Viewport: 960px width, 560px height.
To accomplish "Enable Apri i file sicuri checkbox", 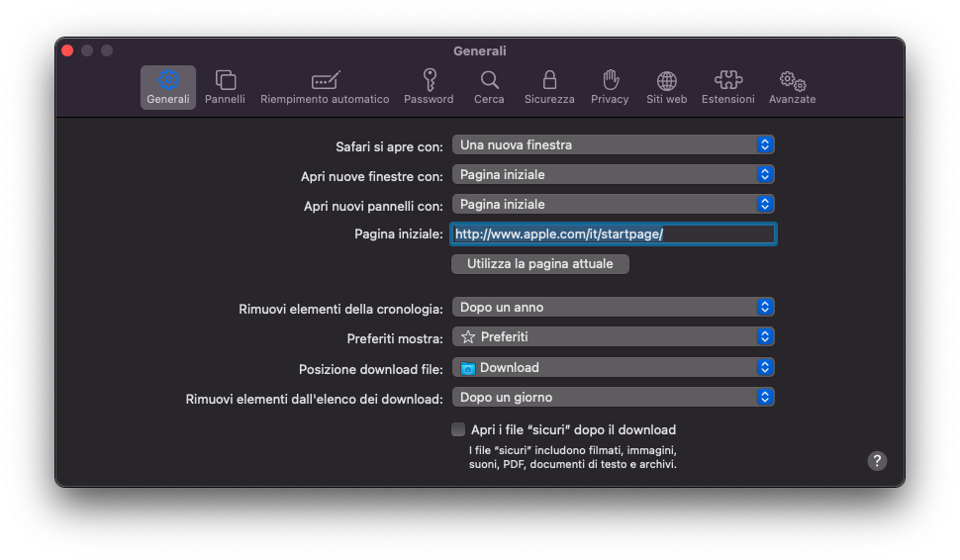I will pyautogui.click(x=458, y=429).
